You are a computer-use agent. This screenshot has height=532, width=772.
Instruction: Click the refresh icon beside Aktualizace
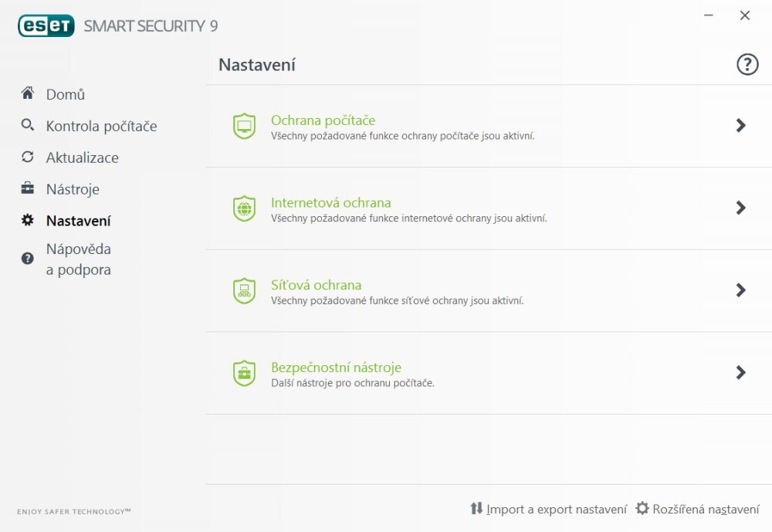[x=27, y=157]
